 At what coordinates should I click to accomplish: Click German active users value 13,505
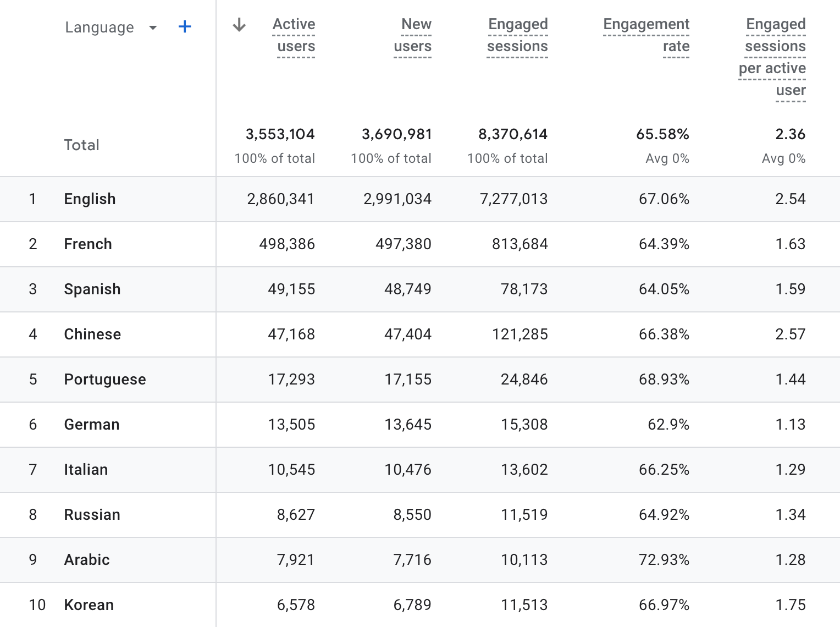pos(292,425)
